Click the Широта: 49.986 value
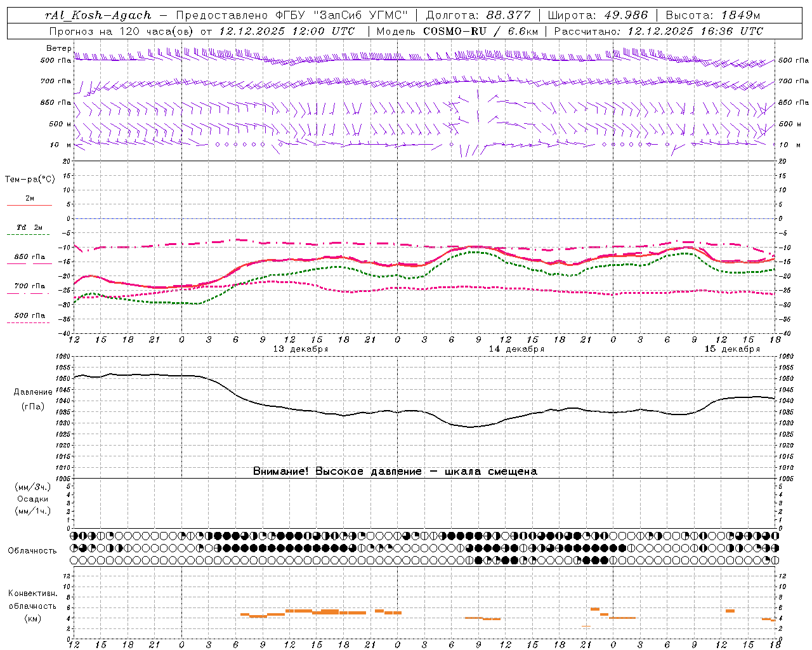Image resolution: width=812 pixels, height=650 pixels. pyautogui.click(x=598, y=15)
